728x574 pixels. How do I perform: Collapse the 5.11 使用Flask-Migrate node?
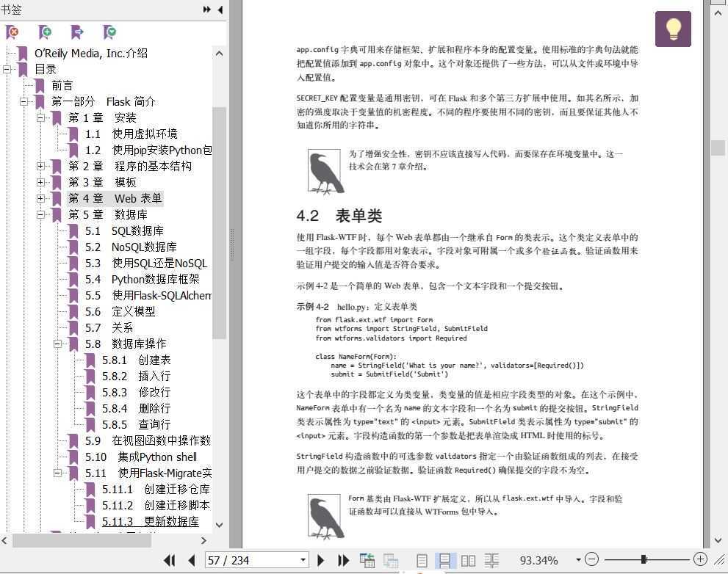click(x=57, y=473)
